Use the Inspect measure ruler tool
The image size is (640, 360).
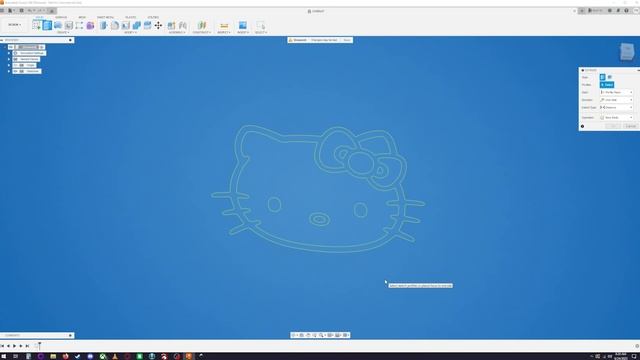coord(224,26)
